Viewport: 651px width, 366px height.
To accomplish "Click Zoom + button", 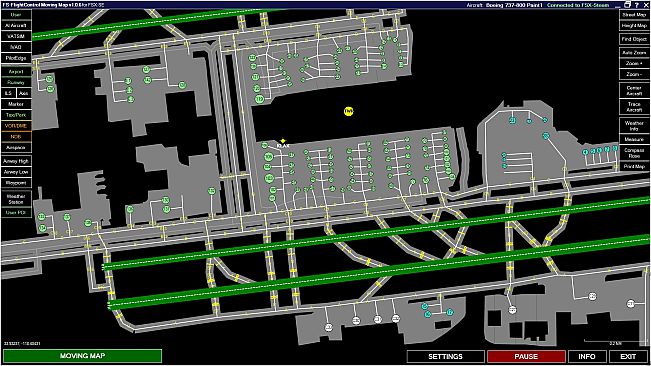I will pyautogui.click(x=634, y=63).
